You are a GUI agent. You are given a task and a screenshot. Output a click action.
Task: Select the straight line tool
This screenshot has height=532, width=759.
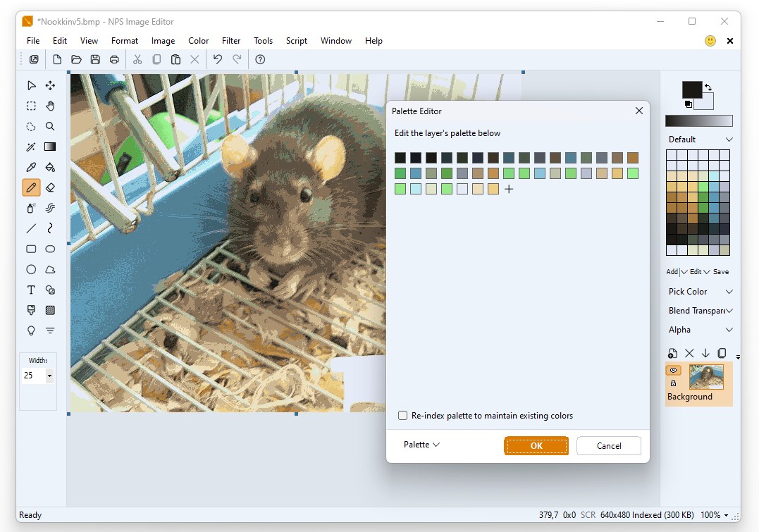point(32,228)
